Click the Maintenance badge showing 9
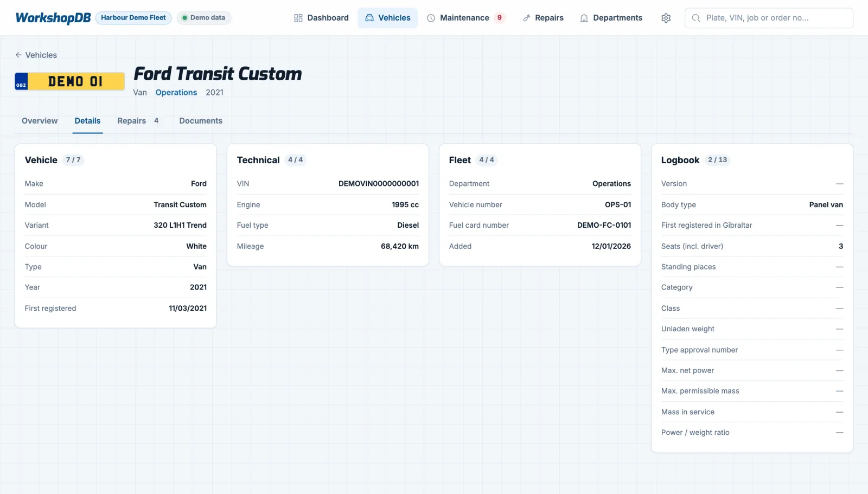The image size is (868, 494). (x=500, y=18)
